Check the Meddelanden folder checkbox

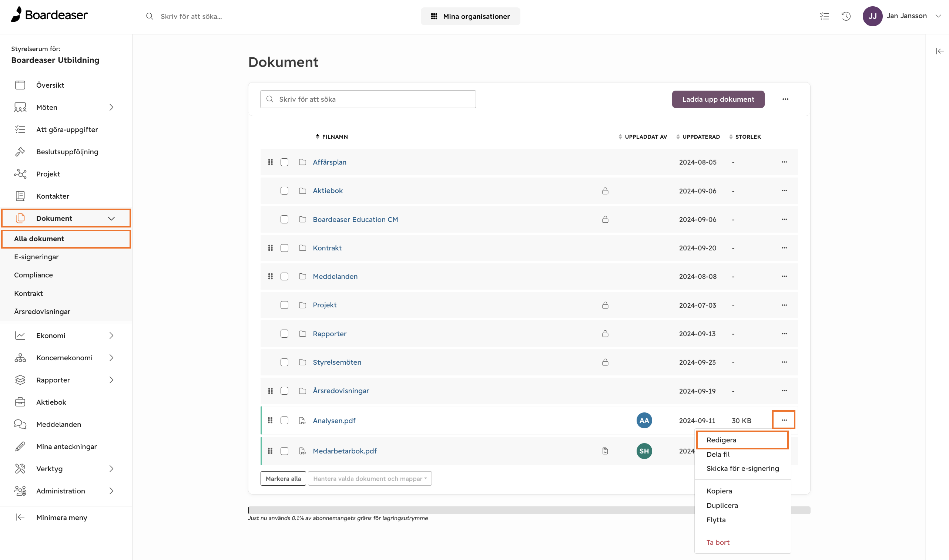click(284, 276)
